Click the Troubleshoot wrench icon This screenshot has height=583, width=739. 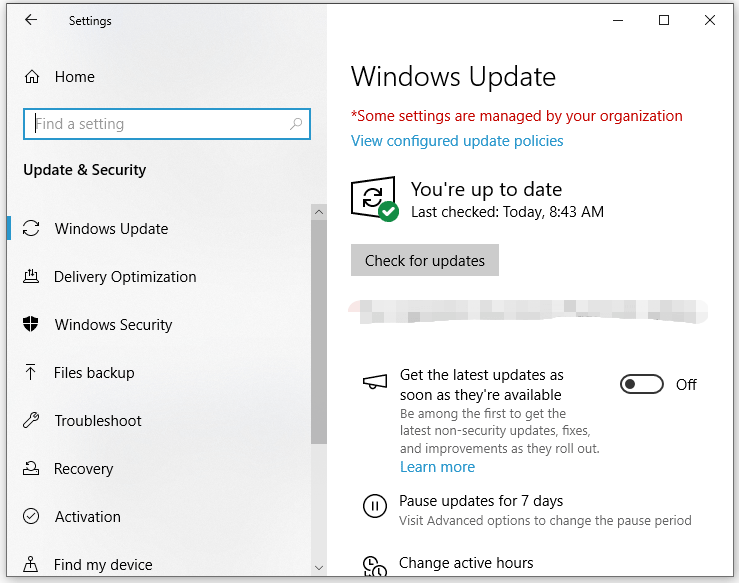(31, 420)
